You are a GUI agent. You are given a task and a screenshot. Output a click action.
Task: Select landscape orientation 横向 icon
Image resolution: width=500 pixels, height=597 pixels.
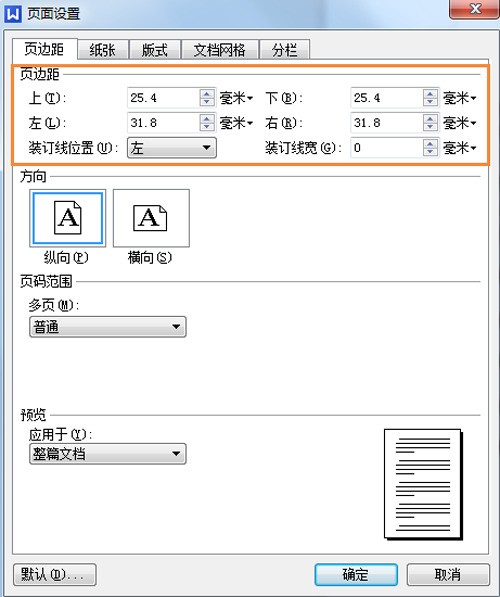tap(151, 218)
